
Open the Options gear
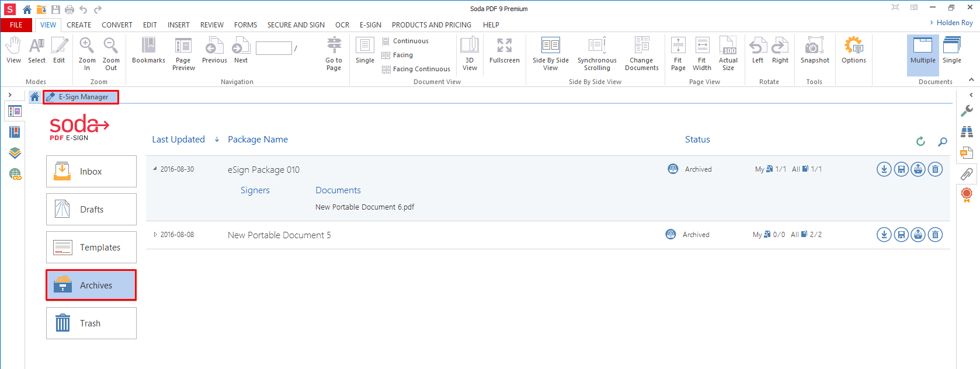(854, 50)
